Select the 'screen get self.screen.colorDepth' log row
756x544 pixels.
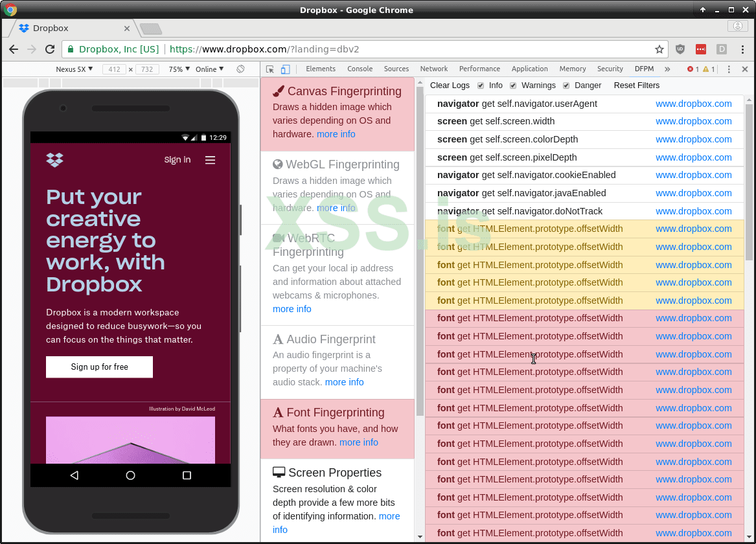tap(584, 139)
